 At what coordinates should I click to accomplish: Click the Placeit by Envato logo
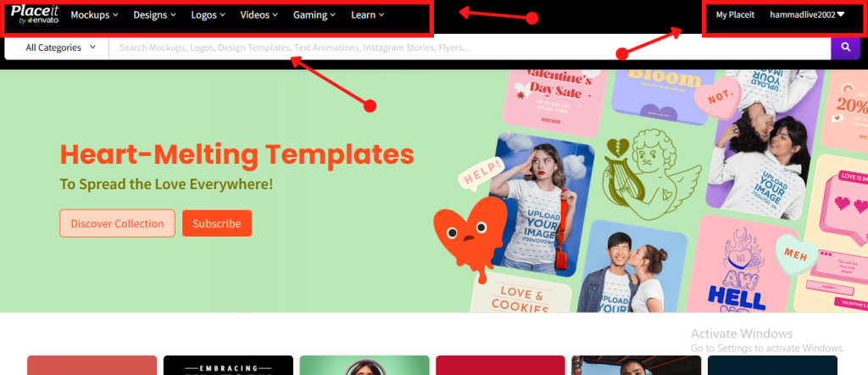click(x=34, y=14)
